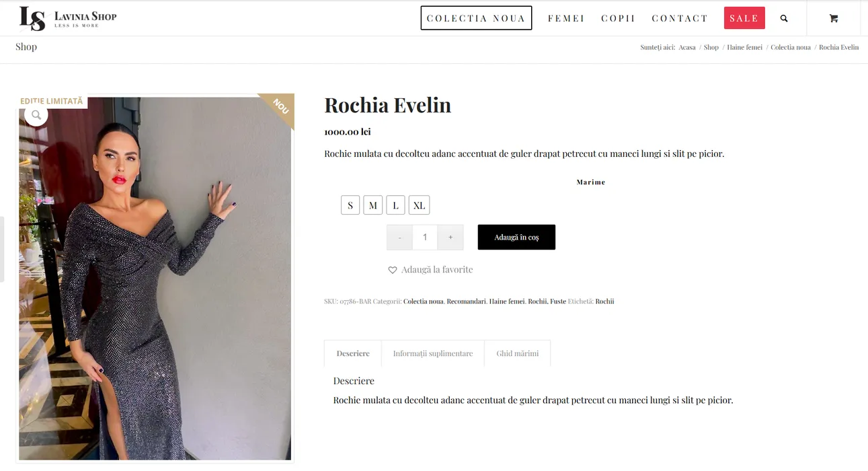The height and width of the screenshot is (471, 868).
Task: Click the Haine femei breadcrumb link
Action: tap(744, 47)
